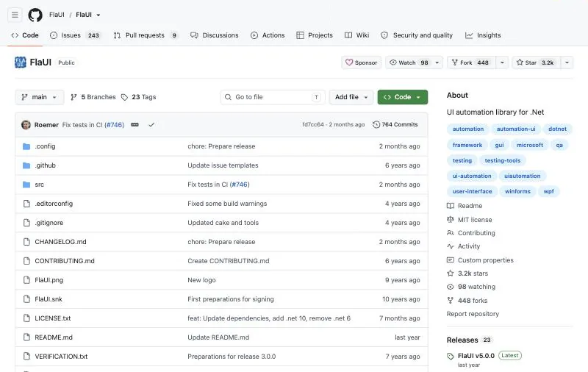Click the file icon for .editorconfig
Screen dimensions: 588x372
coord(26,204)
